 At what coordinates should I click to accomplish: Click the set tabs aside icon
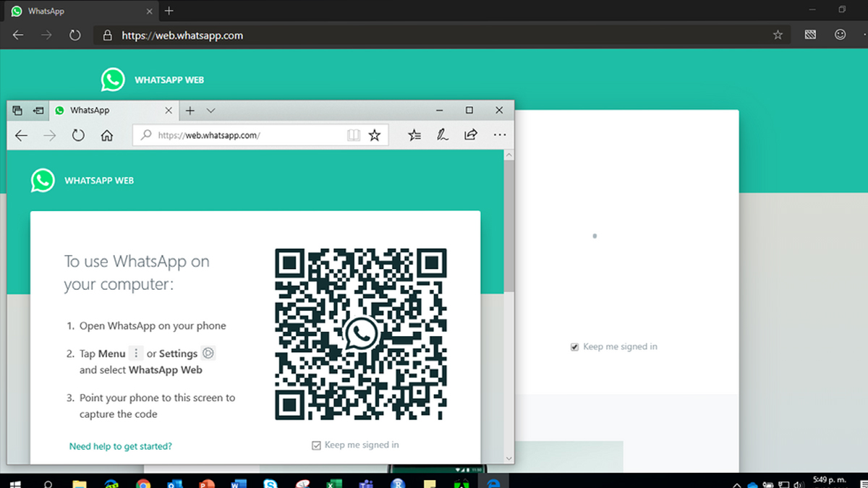[x=38, y=111]
